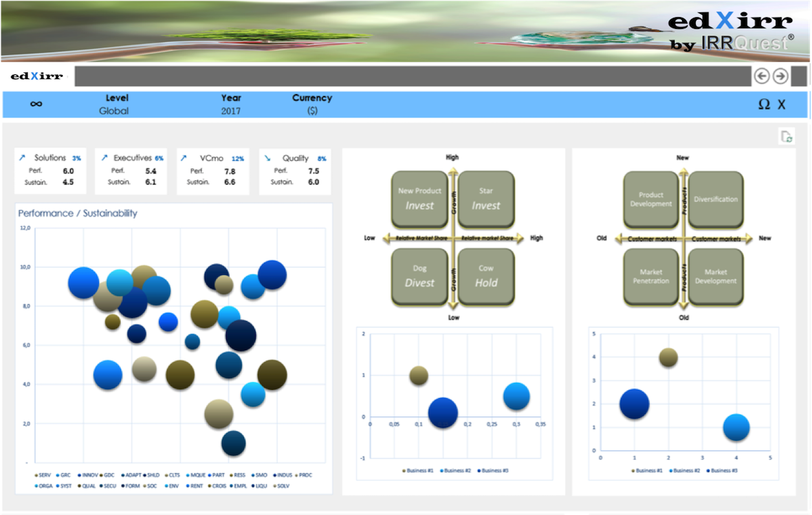
Task: Select the edXirr logo tab
Action: coord(37,76)
